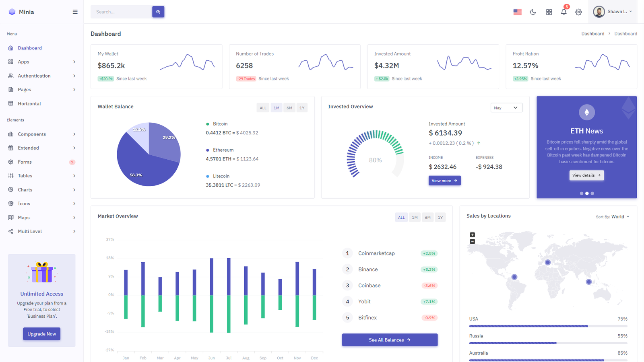Select Wallet Balance 1Y filter
This screenshot has width=644, height=362.
(302, 108)
